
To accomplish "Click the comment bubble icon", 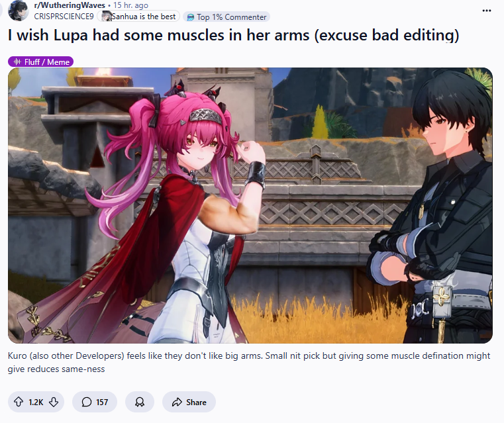I will pyautogui.click(x=87, y=402).
